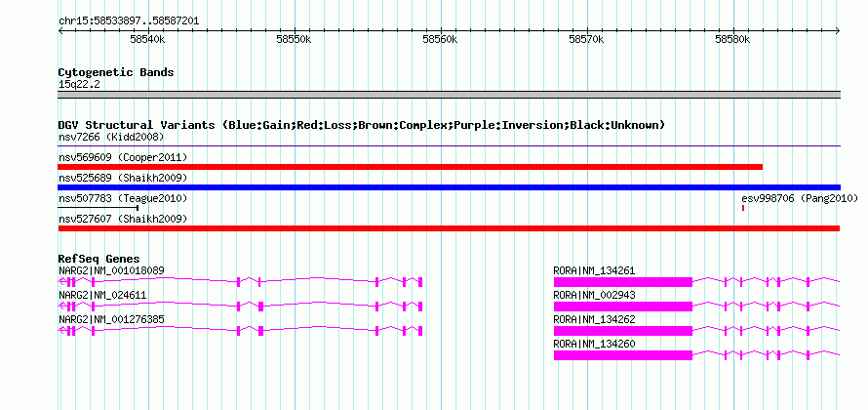Click the NARG2 NM_001018089 strand arrow
868x410 pixels.
tap(61, 282)
